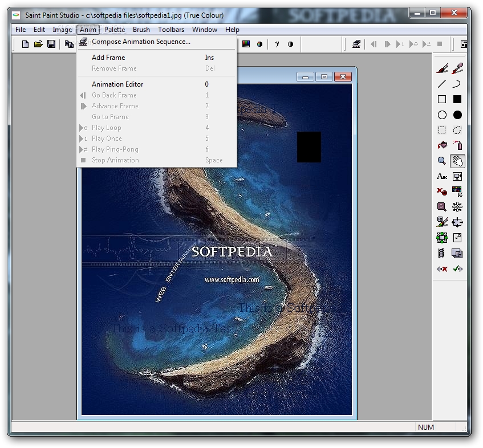
Task: Minimize the softpedia1.jpg image child window
Action: [x=305, y=77]
